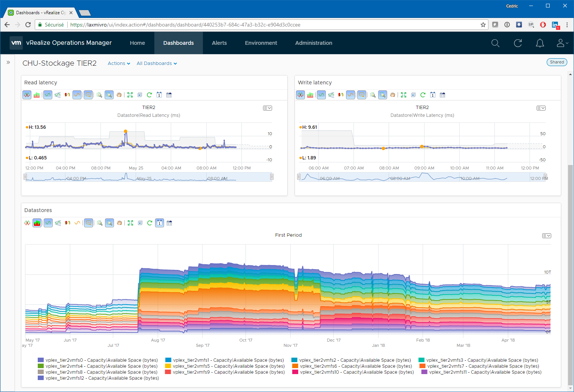
Task: Toggle data point tips in Write latency toolbar
Action: 361,95
